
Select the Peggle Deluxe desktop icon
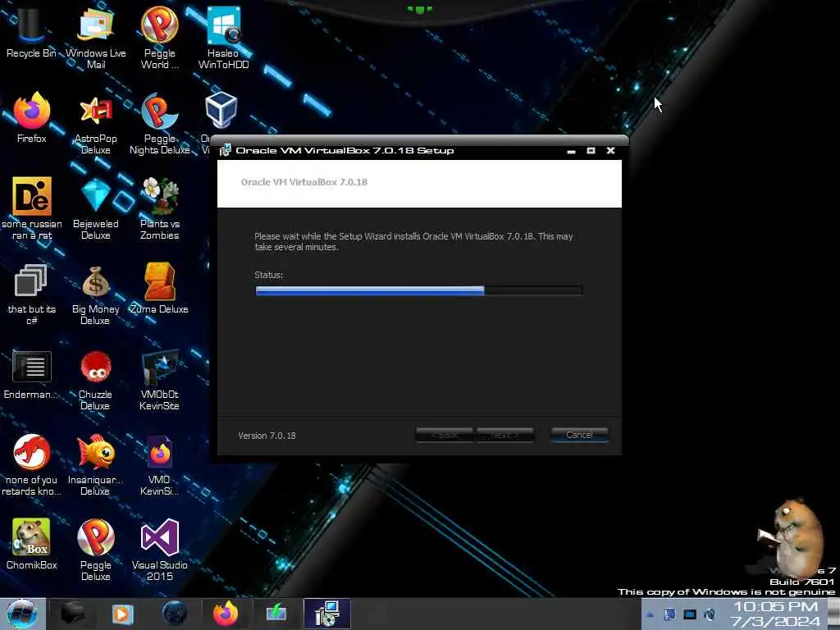click(95, 549)
